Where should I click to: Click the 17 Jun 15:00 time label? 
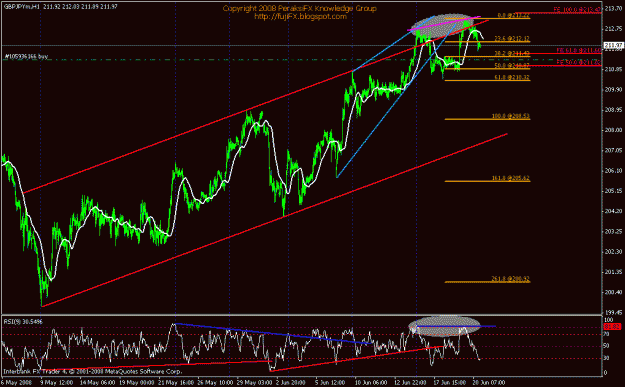pyautogui.click(x=450, y=383)
